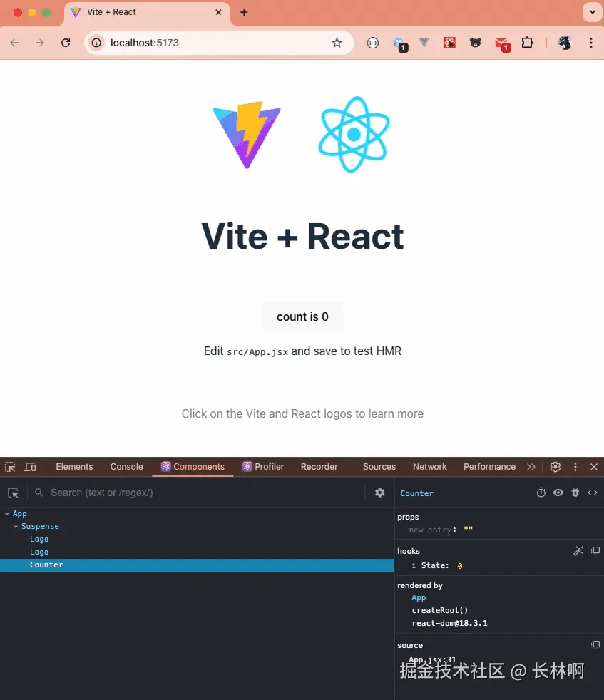Edit the State hook value 0
The height and width of the screenshot is (700, 604).
point(460,566)
